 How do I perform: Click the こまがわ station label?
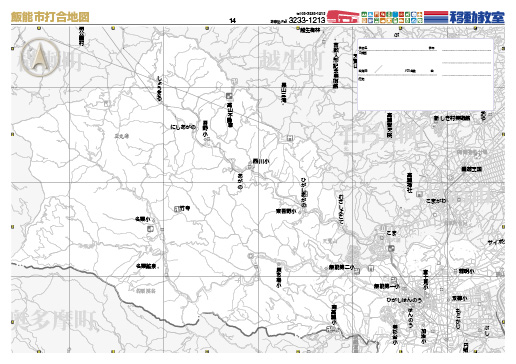[x=436, y=201]
